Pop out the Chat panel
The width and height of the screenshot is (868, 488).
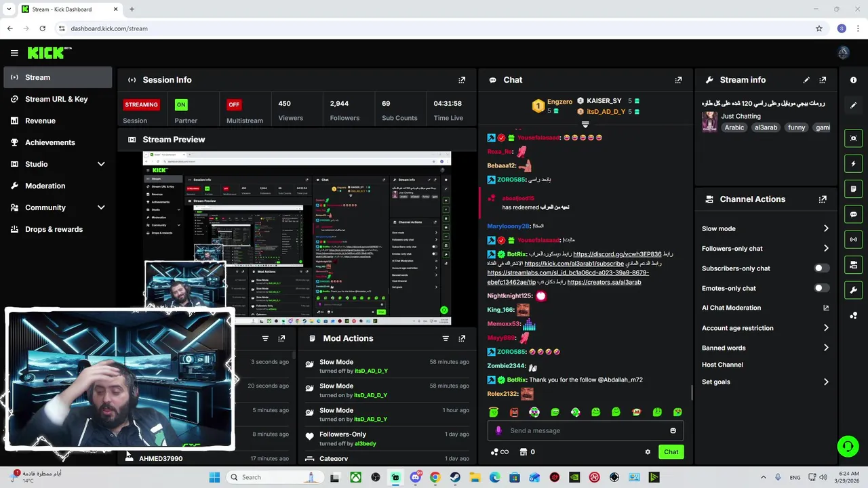[678, 80]
